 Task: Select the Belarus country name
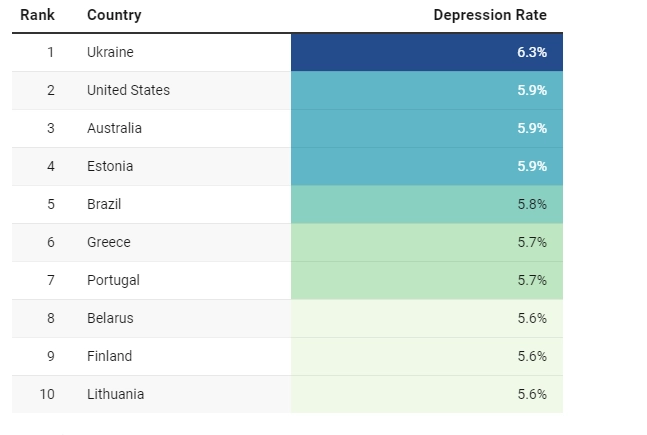tap(110, 318)
